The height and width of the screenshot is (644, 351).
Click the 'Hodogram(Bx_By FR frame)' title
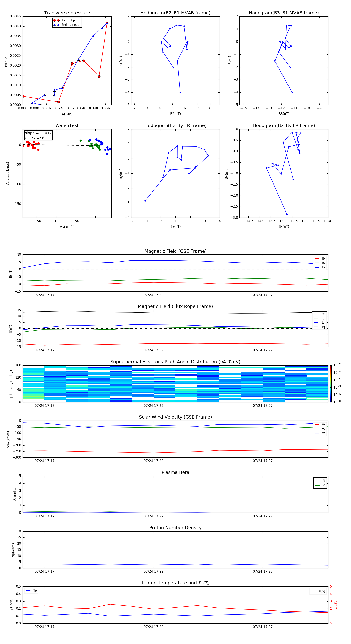tap(284, 125)
